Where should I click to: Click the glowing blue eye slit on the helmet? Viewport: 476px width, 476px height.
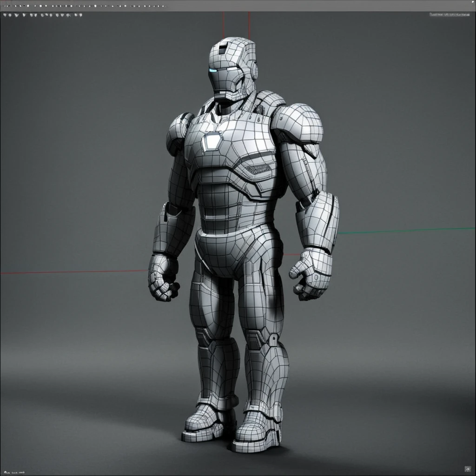pyautogui.click(x=212, y=71)
